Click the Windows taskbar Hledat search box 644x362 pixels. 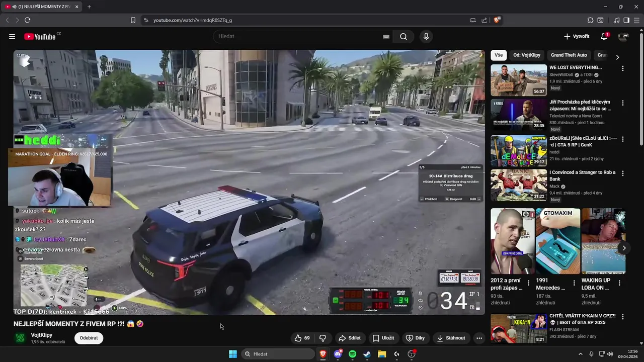pos(278,354)
